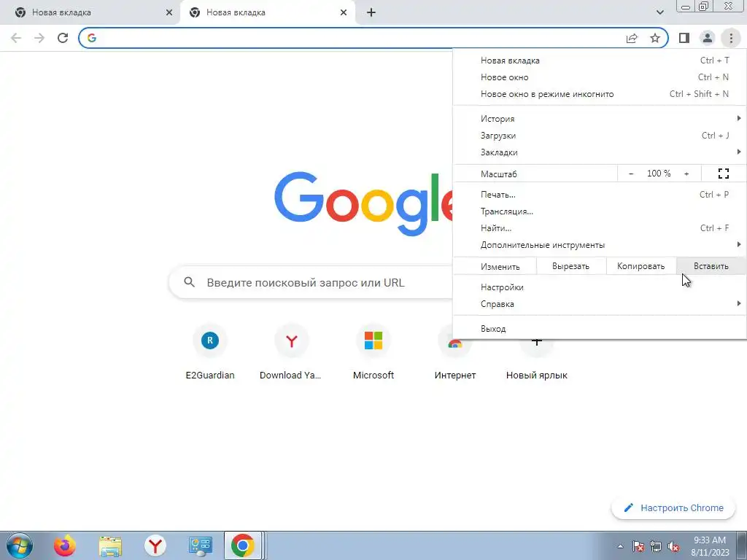Decrease zoom with minus button

click(x=631, y=174)
